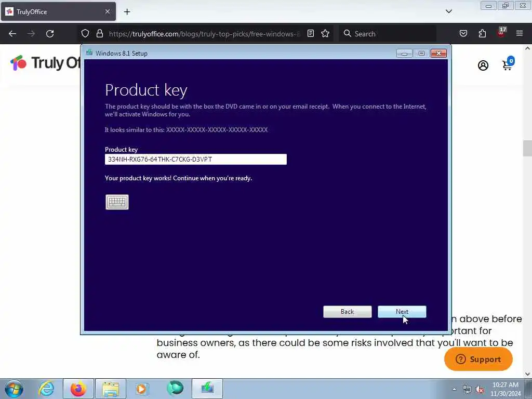This screenshot has height=399, width=532.
Task: Open Windows Explorer from the taskbar
Action: click(x=111, y=389)
